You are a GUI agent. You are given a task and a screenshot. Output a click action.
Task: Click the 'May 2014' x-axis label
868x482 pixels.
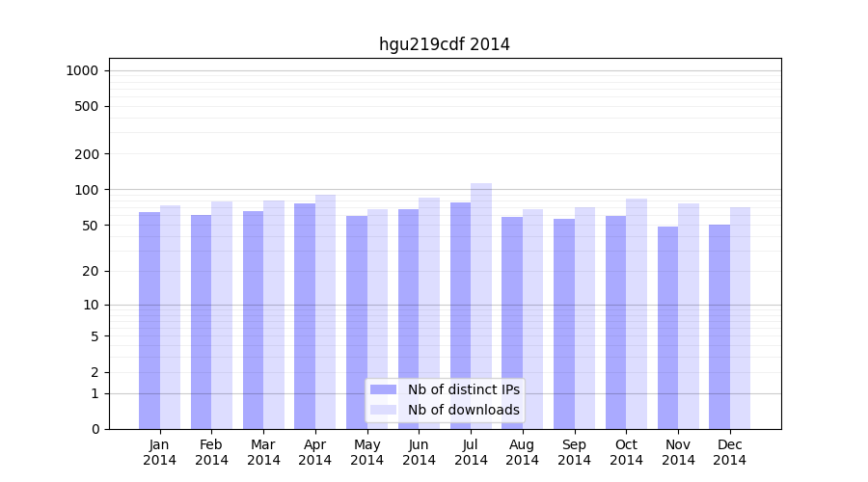tap(367, 452)
